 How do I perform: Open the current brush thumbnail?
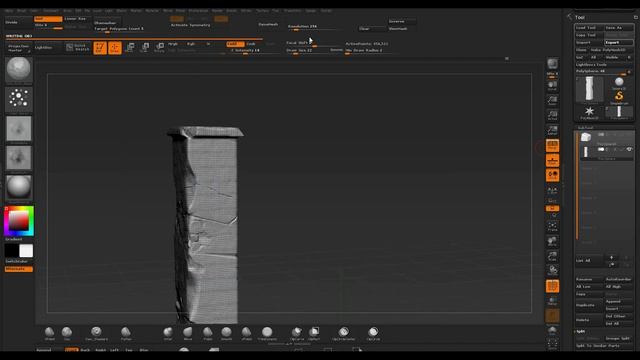18,69
